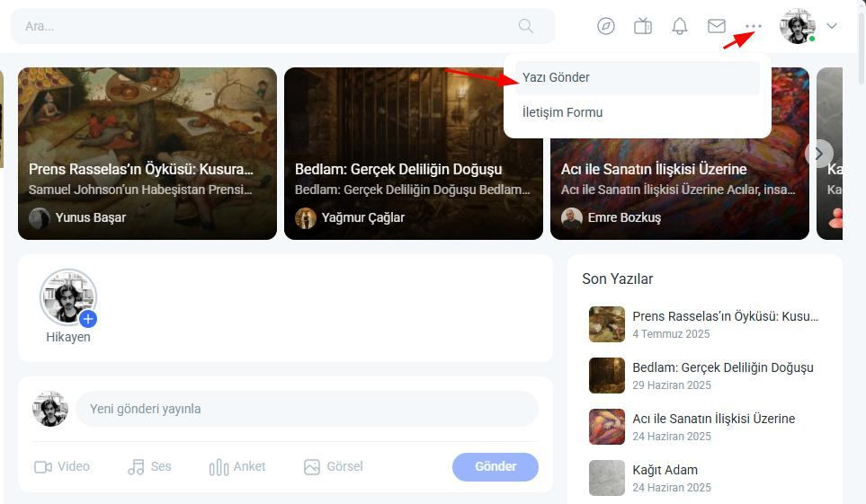Click Kağıt Adam thumbnail
866x504 pixels.
[607, 478]
